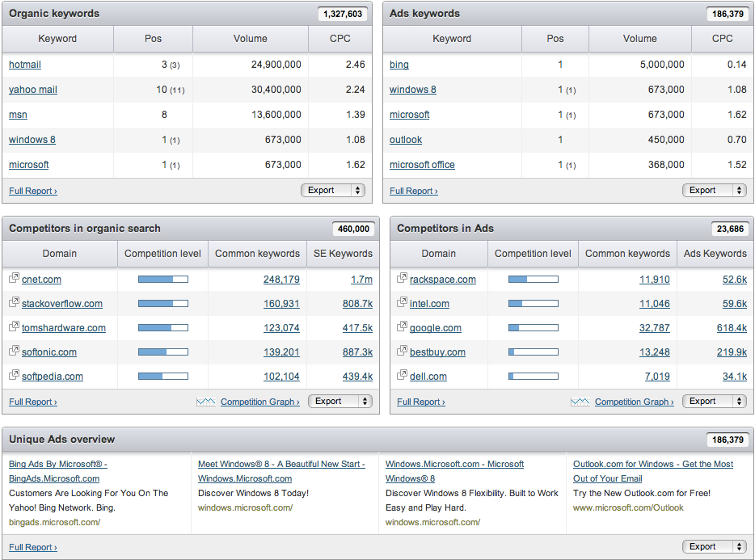Open the yahoo mail keyword link
755x560 pixels.
[x=33, y=90]
